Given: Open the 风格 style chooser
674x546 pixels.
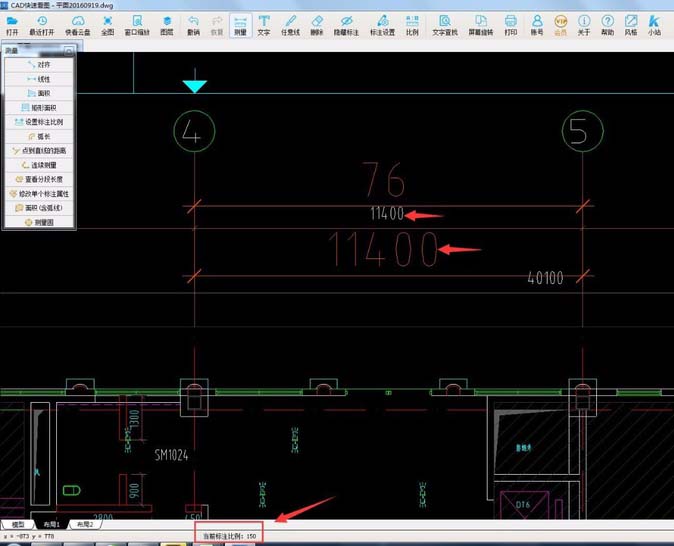Looking at the screenshot, I should click(631, 25).
